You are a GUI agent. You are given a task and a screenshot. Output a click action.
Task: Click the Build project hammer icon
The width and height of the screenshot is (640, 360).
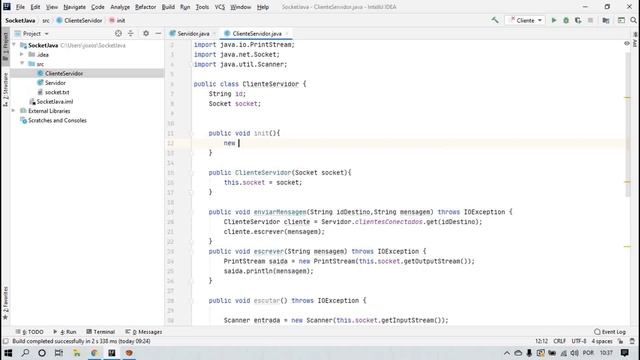click(495, 20)
